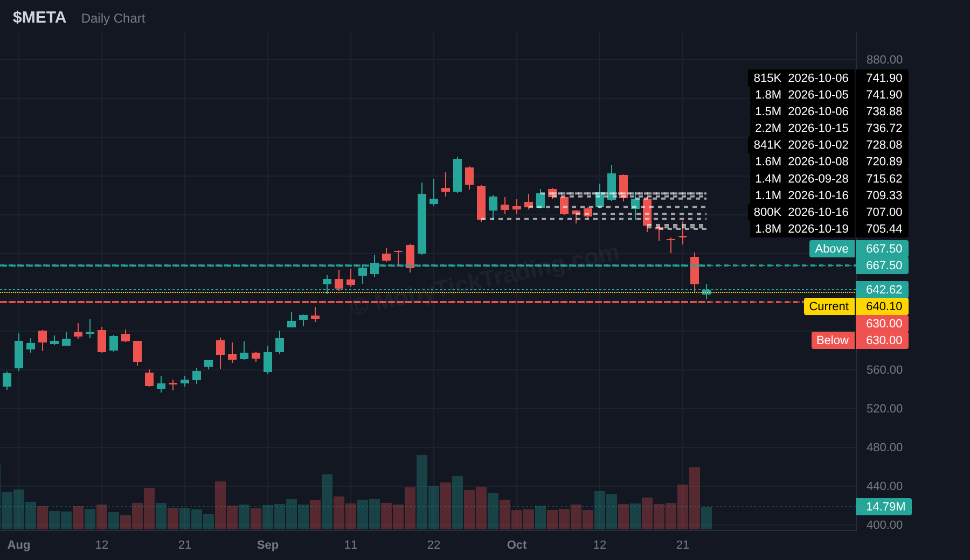Image resolution: width=970 pixels, height=560 pixels.
Task: Select the 640.10 current price tag
Action: point(882,306)
